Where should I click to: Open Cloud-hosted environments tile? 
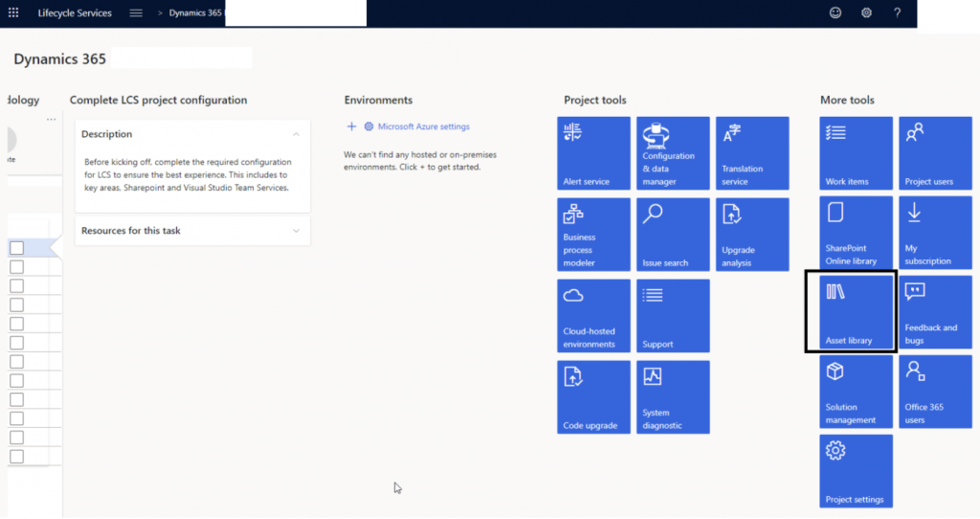593,316
